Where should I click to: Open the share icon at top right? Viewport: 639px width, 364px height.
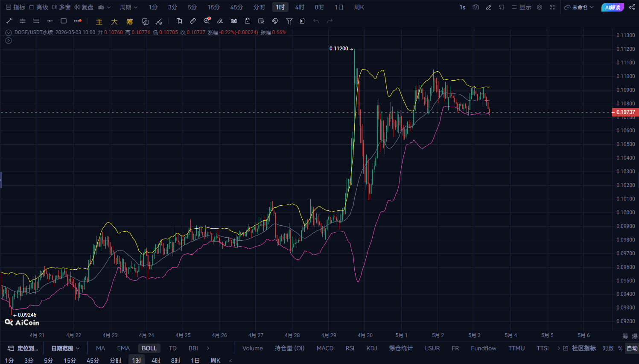point(632,7)
